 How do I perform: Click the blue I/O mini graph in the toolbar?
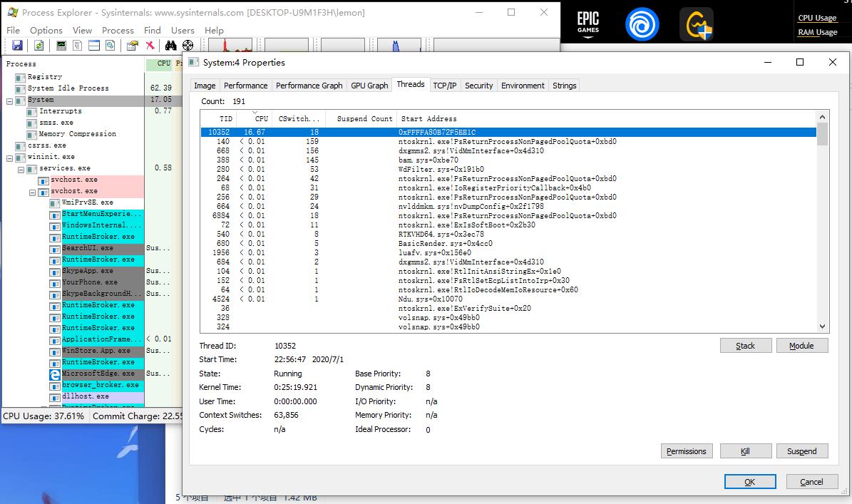(399, 45)
